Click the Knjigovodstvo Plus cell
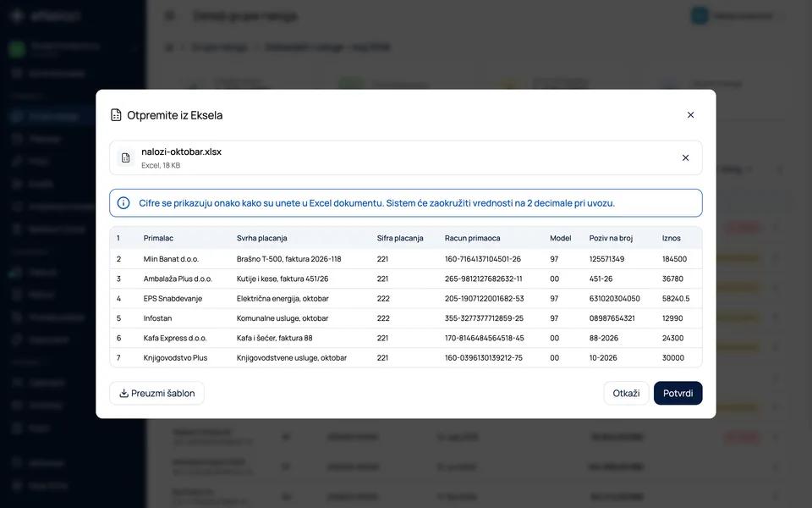 click(175, 357)
